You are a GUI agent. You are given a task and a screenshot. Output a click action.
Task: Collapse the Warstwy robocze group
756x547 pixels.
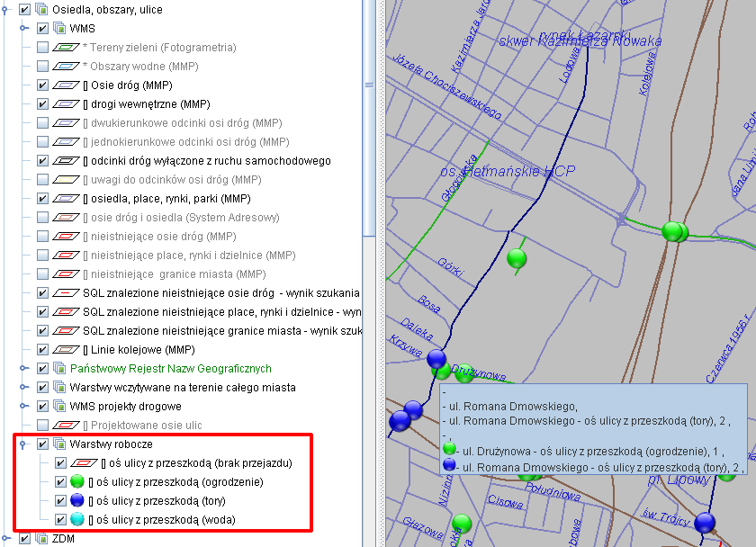[x=24, y=444]
